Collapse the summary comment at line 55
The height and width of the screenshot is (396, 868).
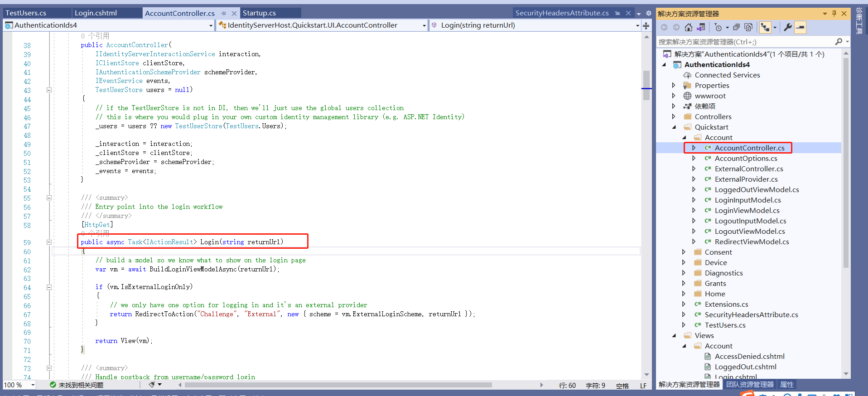[x=49, y=198]
